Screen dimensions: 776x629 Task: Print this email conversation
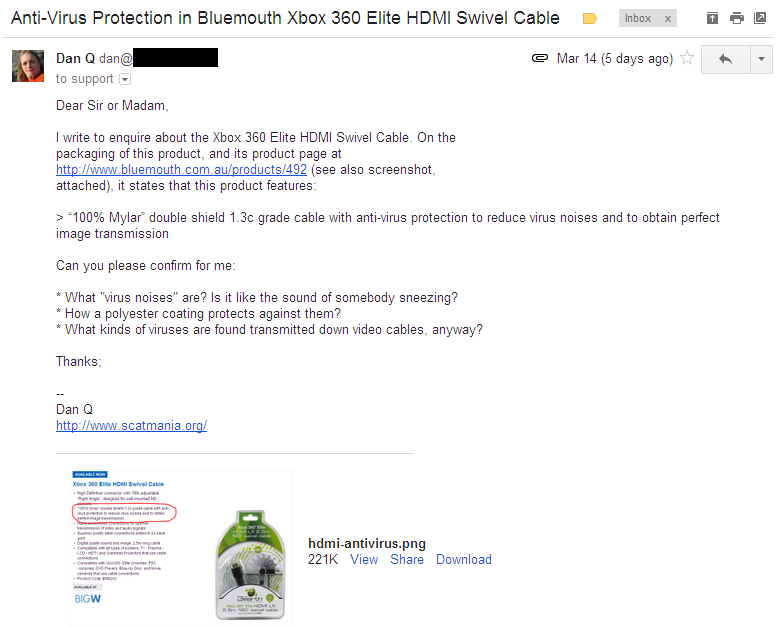click(737, 18)
